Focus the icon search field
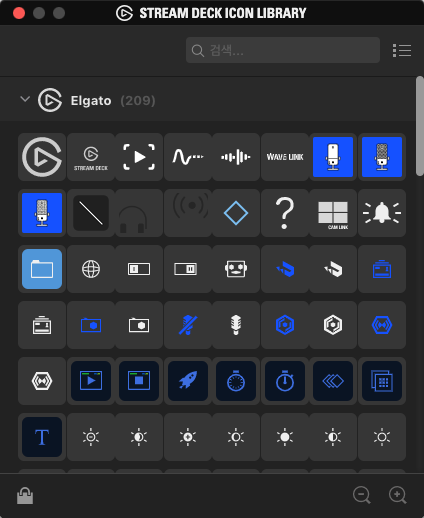 click(x=283, y=50)
